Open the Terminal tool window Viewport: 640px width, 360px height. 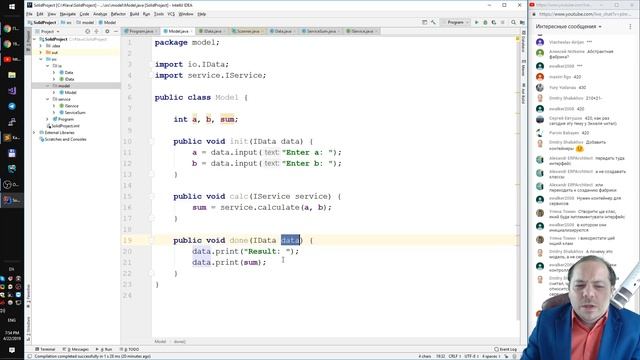point(45,349)
